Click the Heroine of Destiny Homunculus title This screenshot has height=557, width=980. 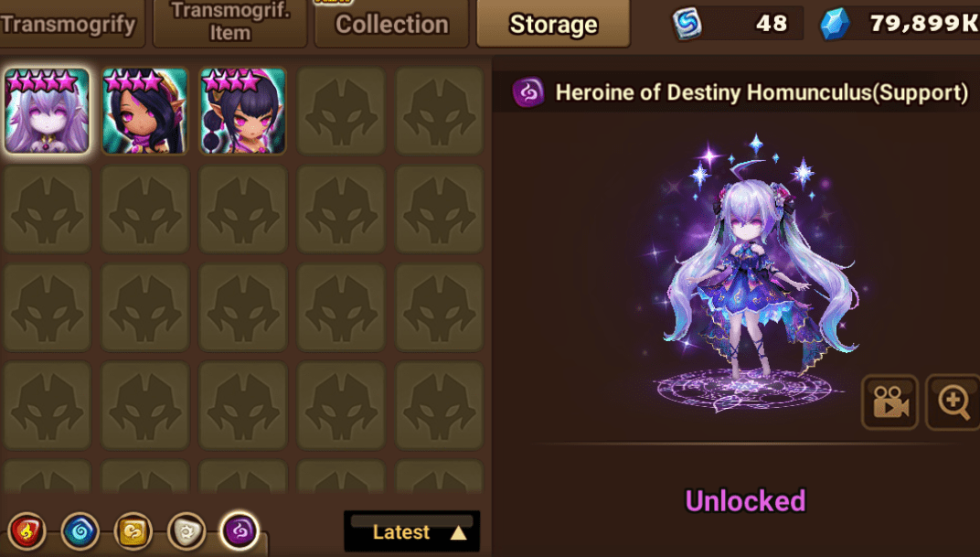pos(762,92)
